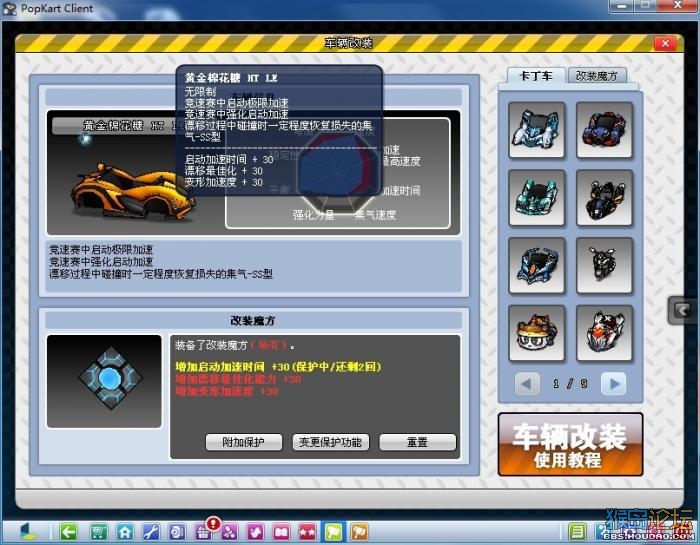The height and width of the screenshot is (545, 700).
Task: Click the green back arrow icon
Action: point(68,532)
